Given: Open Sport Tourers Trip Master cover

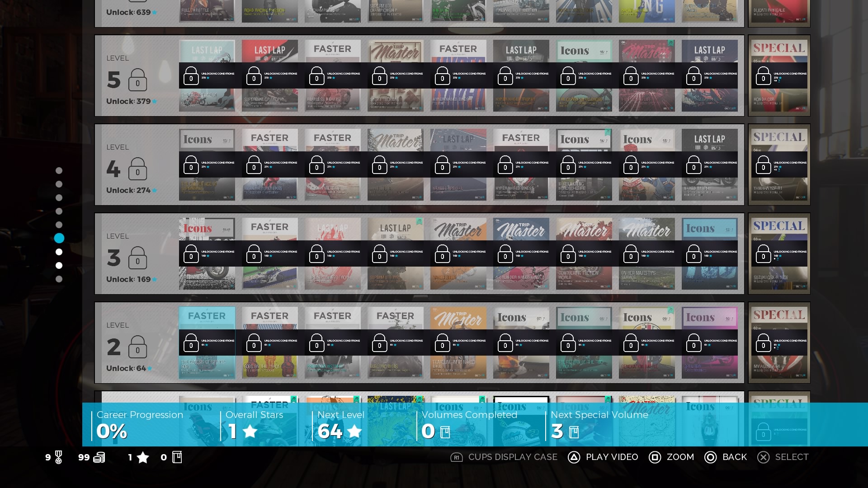Looking at the screenshot, I should point(395,75).
